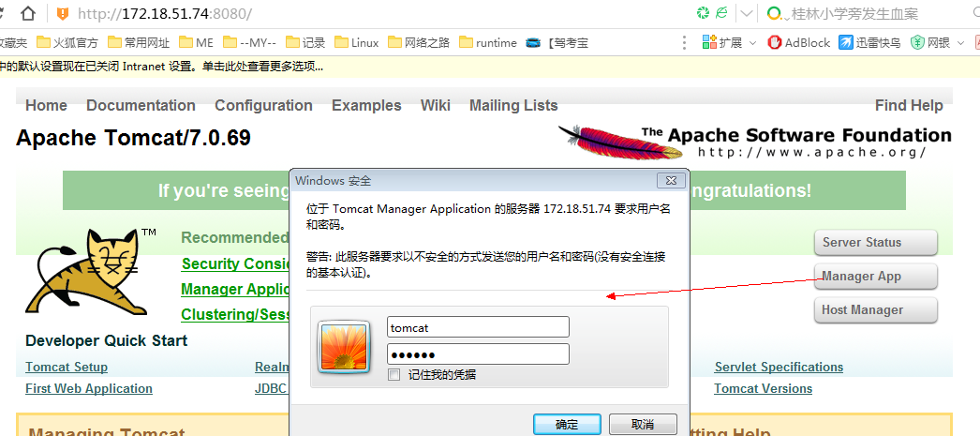
Task: Open the 常用网址 bookmark folder
Action: pos(139,42)
